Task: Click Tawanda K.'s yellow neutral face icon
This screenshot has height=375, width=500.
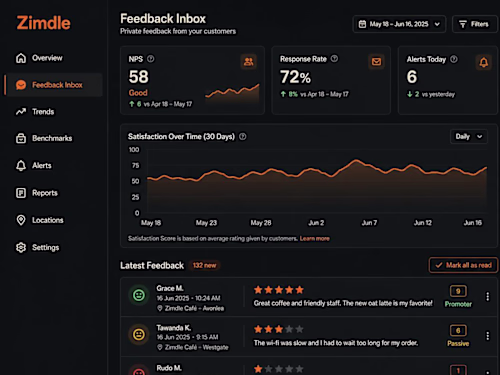Action: 139,334
